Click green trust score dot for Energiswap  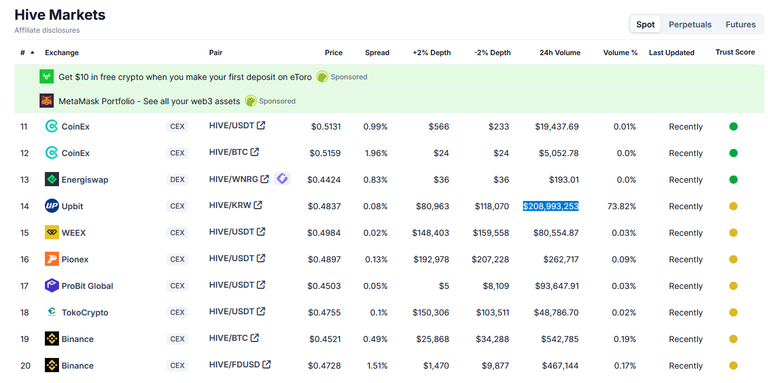tap(733, 179)
